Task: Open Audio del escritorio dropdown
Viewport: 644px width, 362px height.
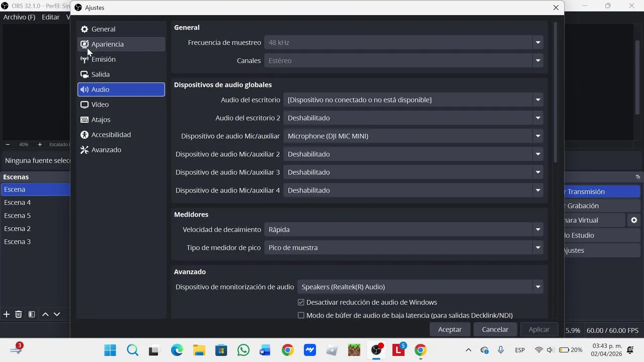Action: click(414, 100)
